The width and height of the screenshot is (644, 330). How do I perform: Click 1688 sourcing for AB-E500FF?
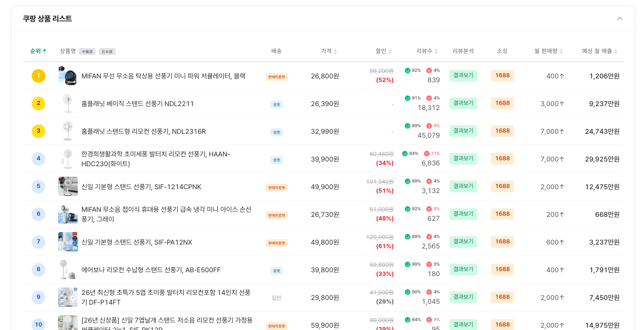(502, 269)
